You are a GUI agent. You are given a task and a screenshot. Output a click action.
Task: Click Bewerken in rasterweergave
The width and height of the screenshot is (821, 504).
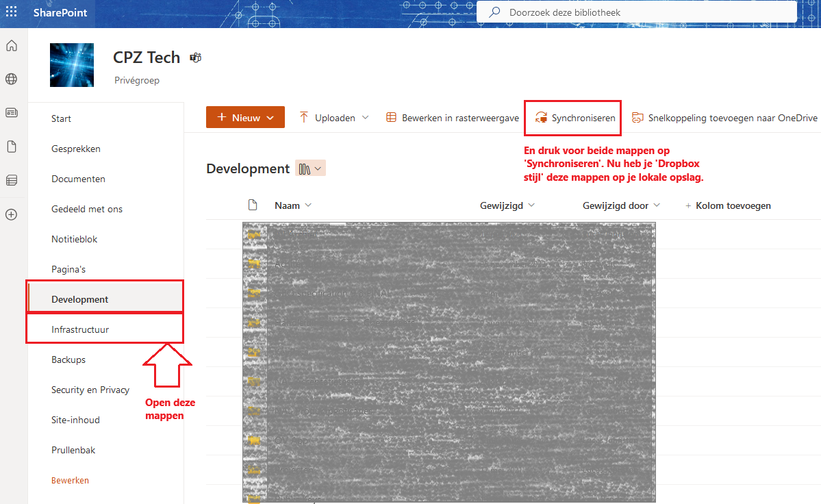(453, 118)
